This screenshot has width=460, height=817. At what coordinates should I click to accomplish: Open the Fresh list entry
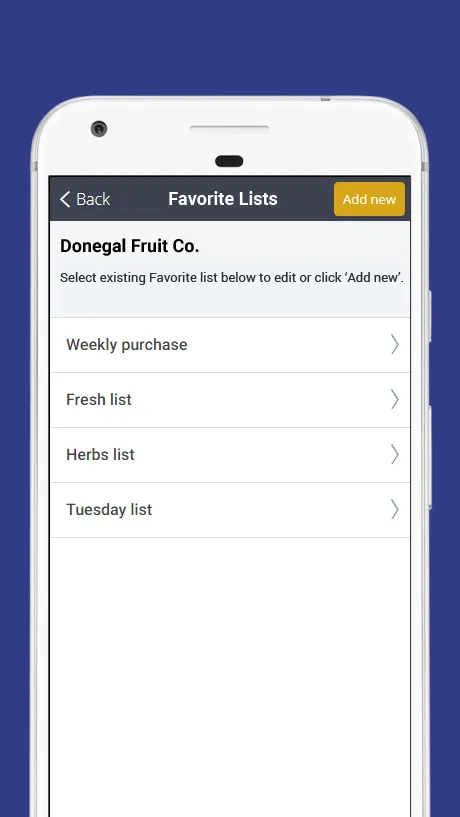tap(230, 400)
